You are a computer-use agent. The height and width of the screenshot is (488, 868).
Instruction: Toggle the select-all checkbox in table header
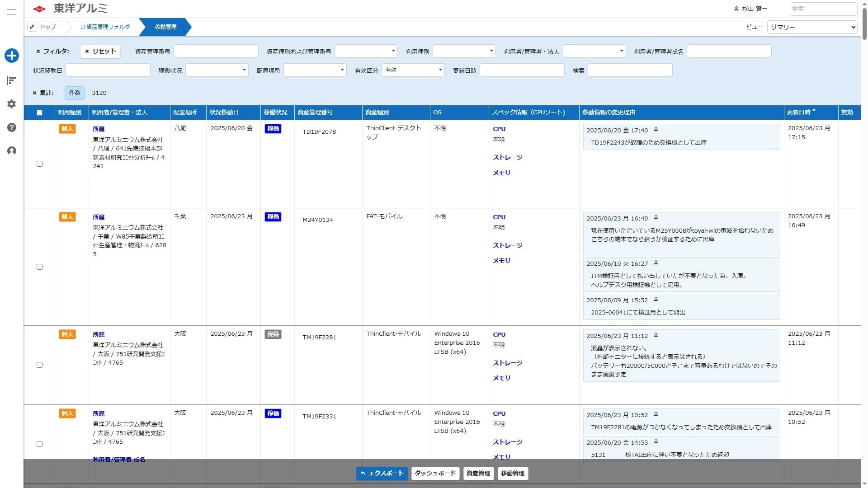point(39,113)
